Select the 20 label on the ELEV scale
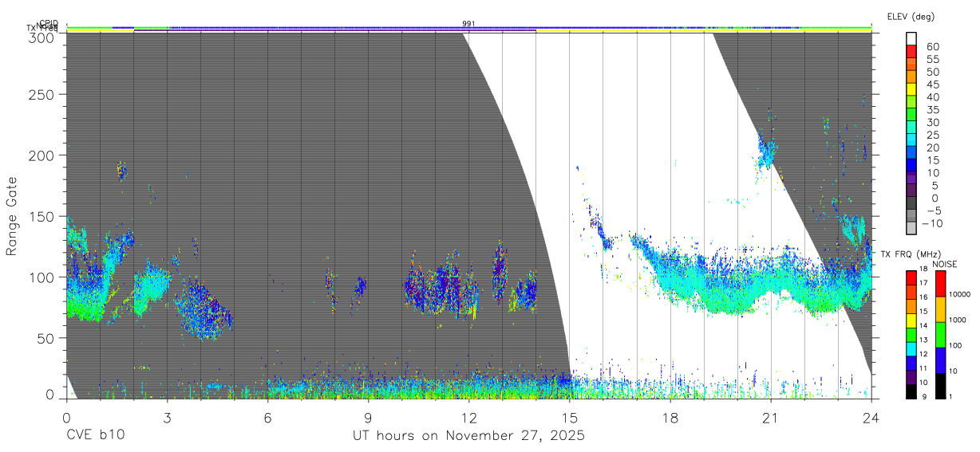This screenshot has width=980, height=452. click(x=933, y=148)
